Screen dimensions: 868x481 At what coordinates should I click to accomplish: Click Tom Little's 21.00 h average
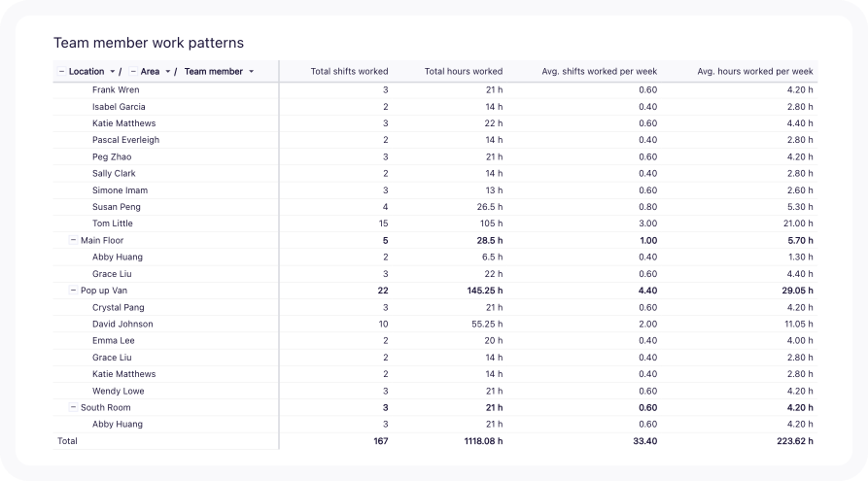[798, 223]
